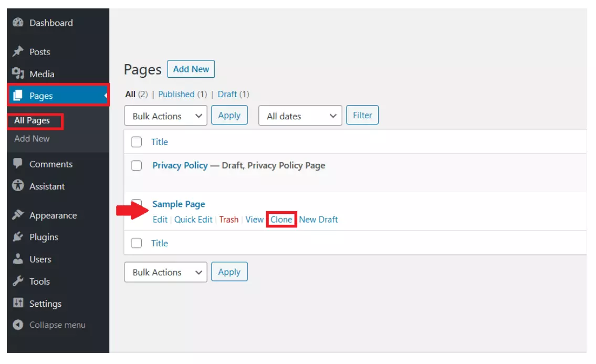Check the bottom Title select-all checkbox
The height and width of the screenshot is (364, 596).
(136, 243)
